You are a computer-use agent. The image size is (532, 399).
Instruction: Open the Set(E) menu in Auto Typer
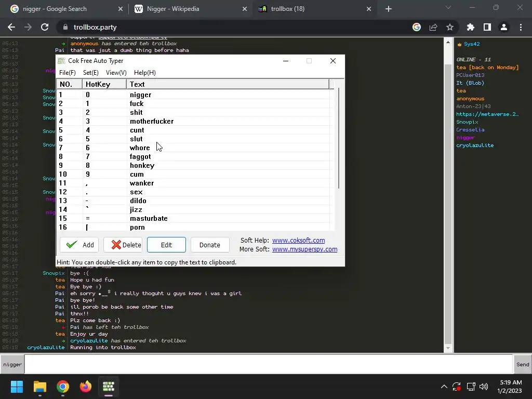point(90,73)
